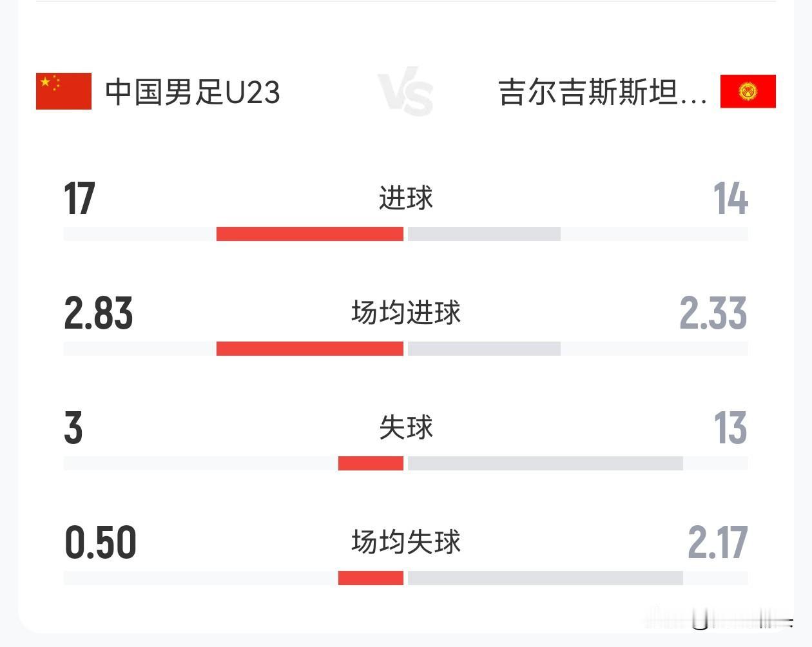Screen dimensions: 812x647
Task: Select the 场均进球 stat label
Action: 405,313
